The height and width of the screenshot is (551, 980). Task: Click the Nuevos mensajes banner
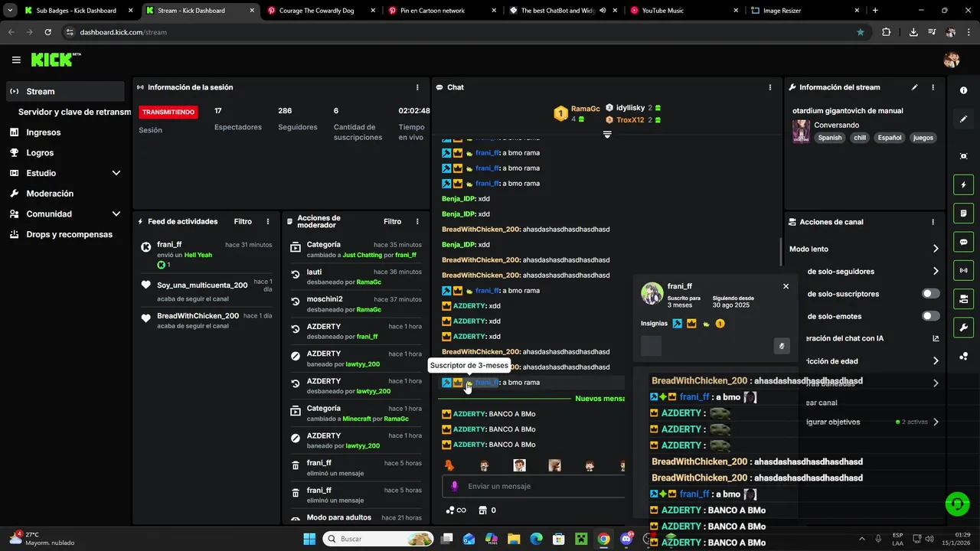pyautogui.click(x=599, y=399)
